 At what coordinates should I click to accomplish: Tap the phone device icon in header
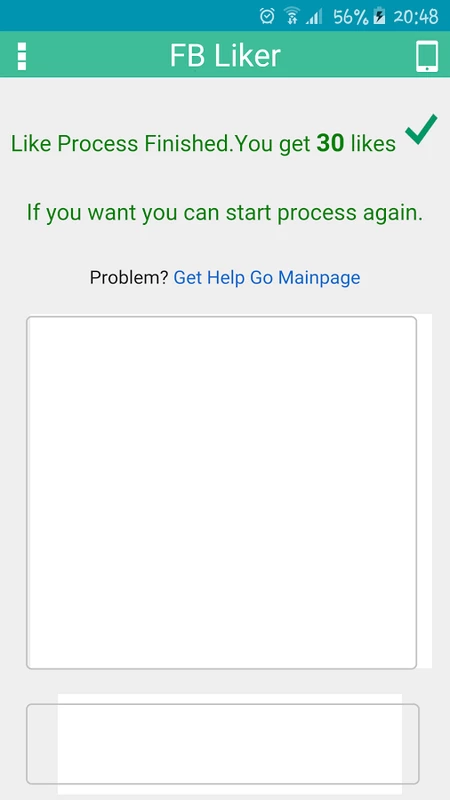(x=427, y=56)
